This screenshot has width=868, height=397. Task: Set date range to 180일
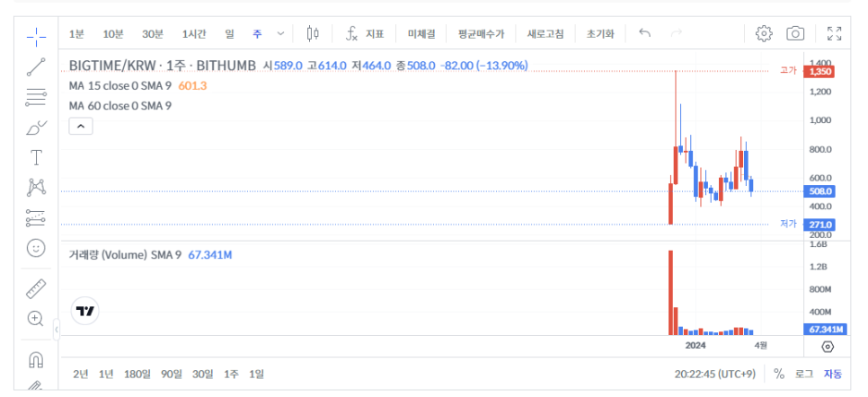click(x=137, y=375)
